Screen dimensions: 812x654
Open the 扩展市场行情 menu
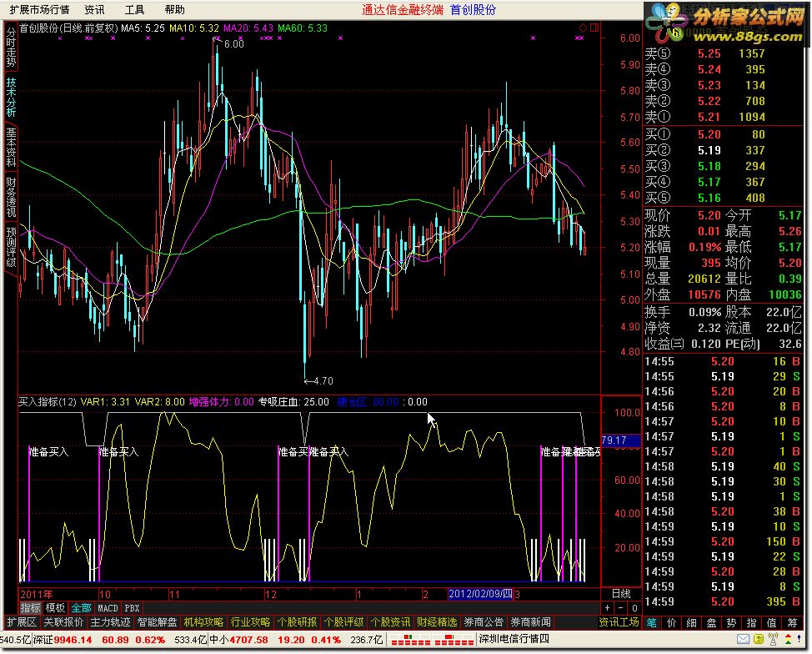pos(39,10)
